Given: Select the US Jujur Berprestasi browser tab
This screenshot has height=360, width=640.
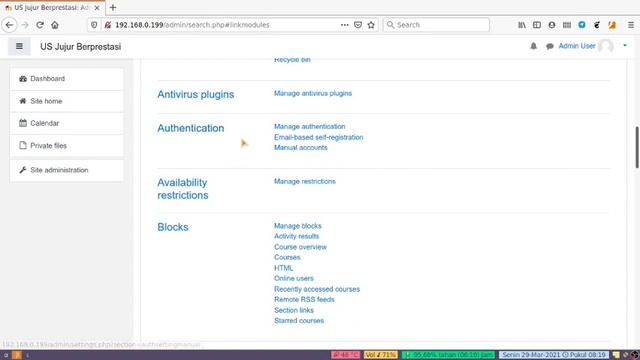Looking at the screenshot, I should [x=52, y=8].
